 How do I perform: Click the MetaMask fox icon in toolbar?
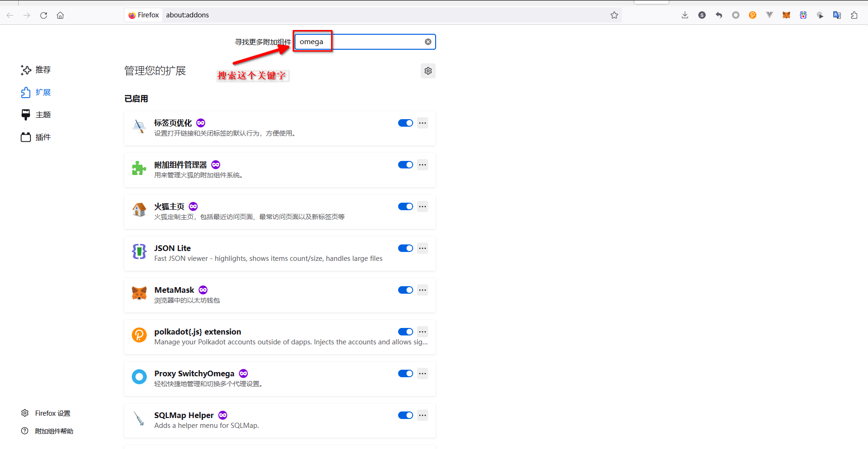786,15
